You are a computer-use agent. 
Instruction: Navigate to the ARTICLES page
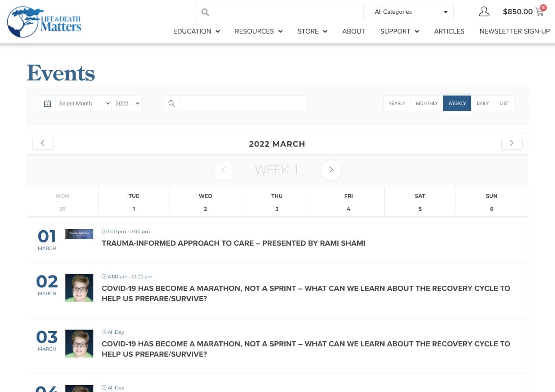[449, 31]
